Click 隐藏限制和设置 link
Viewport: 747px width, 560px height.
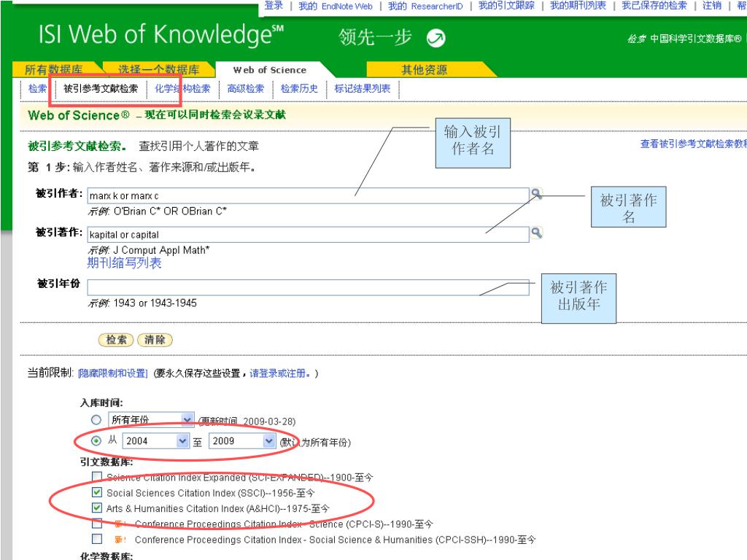[113, 373]
